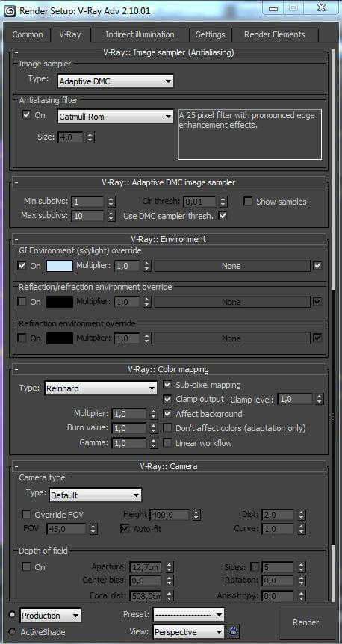Enable Refraction environment override On checkbox
This screenshot has width=342, height=644.
pos(22,338)
